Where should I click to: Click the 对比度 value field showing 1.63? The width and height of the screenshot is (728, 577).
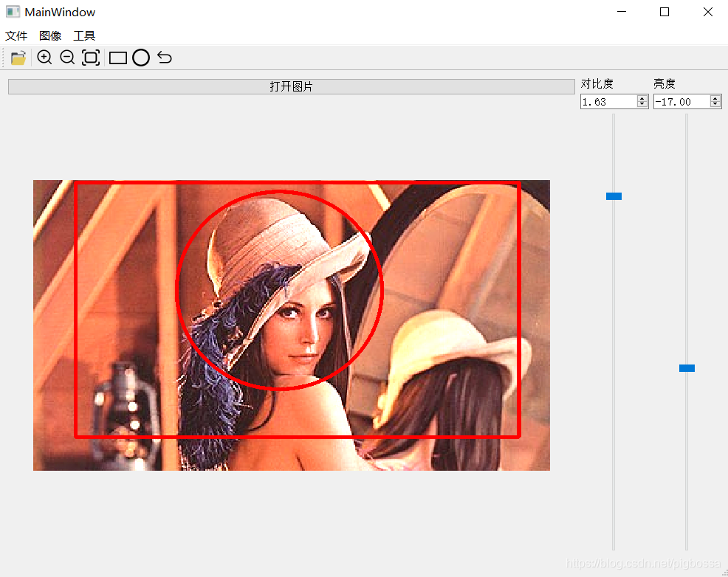pyautogui.click(x=608, y=102)
